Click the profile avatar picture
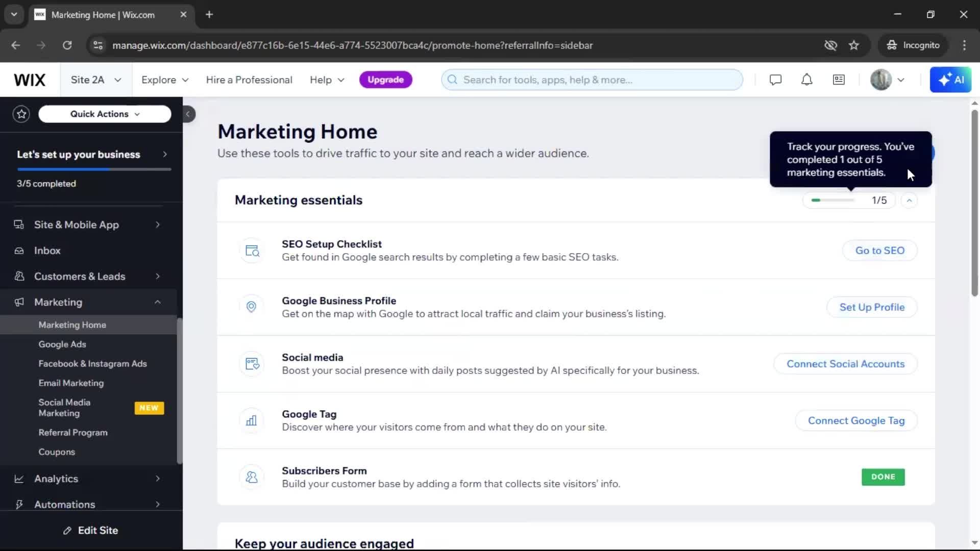This screenshot has height=551, width=980. (x=880, y=80)
